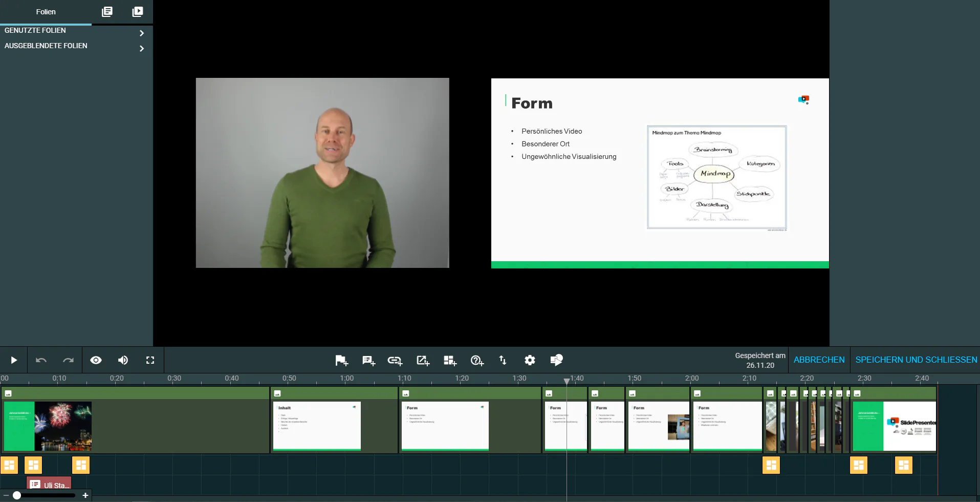The image size is (980, 502).
Task: Select the Inhalt slide in timeline
Action: pyautogui.click(x=317, y=426)
